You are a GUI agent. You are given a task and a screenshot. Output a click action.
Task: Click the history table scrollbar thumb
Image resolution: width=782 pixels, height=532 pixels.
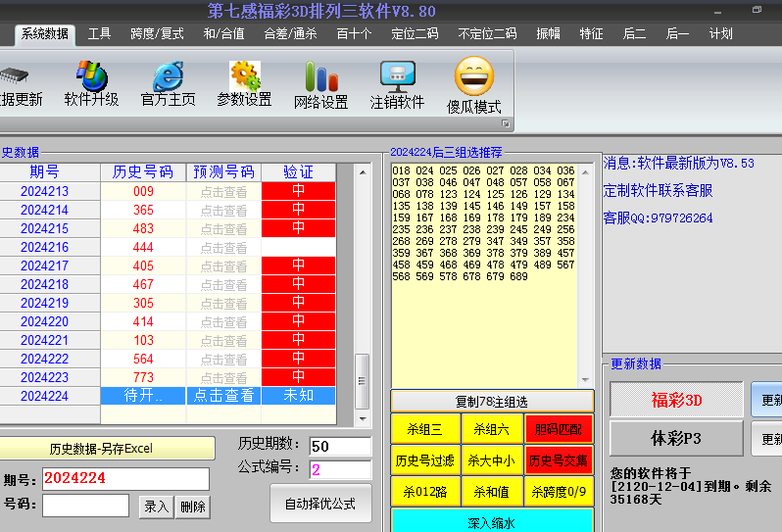pyautogui.click(x=363, y=381)
